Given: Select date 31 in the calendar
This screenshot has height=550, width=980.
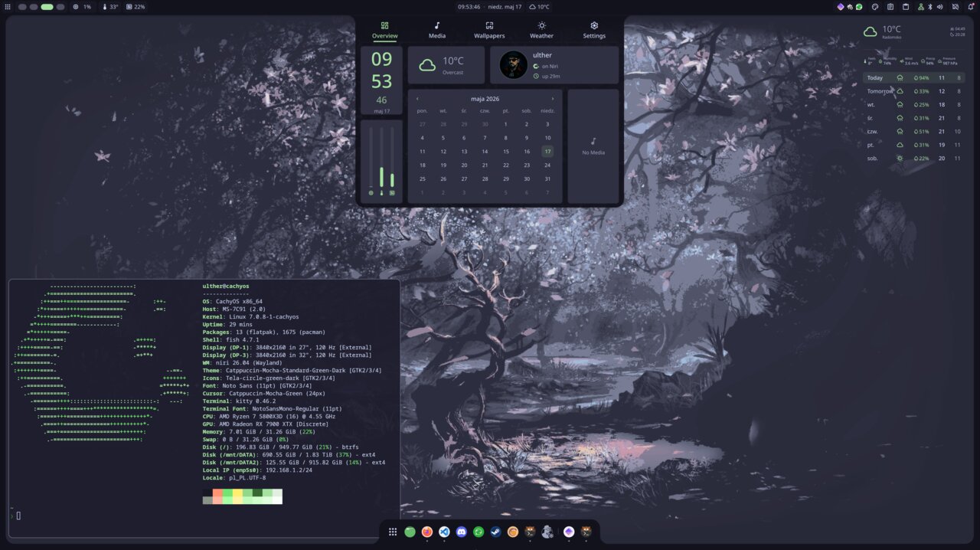Looking at the screenshot, I should coord(547,178).
